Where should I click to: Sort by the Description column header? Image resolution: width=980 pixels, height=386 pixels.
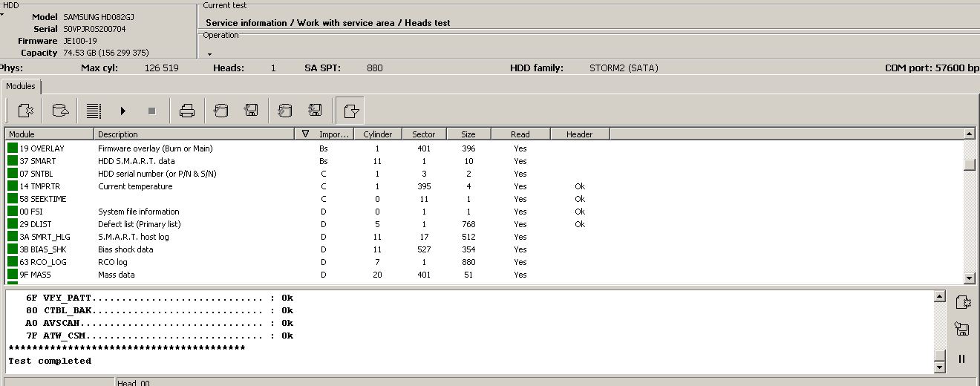click(x=195, y=134)
